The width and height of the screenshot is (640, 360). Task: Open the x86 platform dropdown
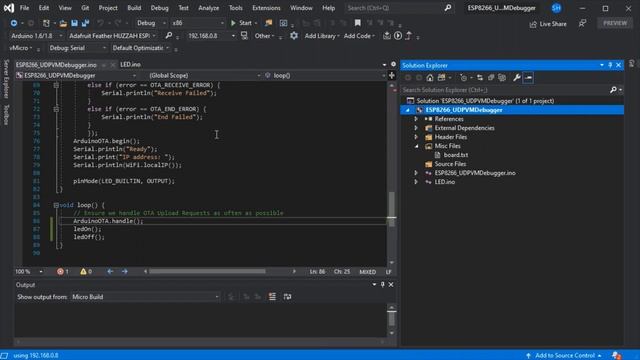(198, 23)
